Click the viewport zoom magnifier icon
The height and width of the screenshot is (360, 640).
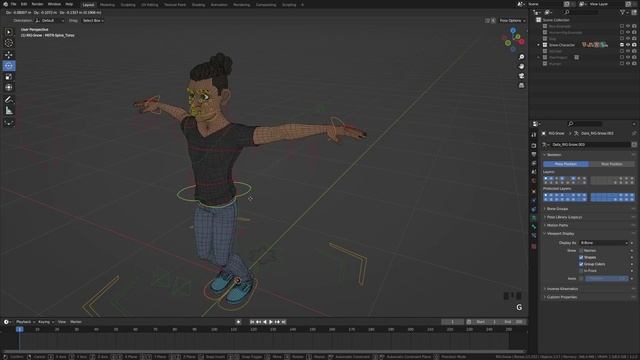click(x=521, y=57)
